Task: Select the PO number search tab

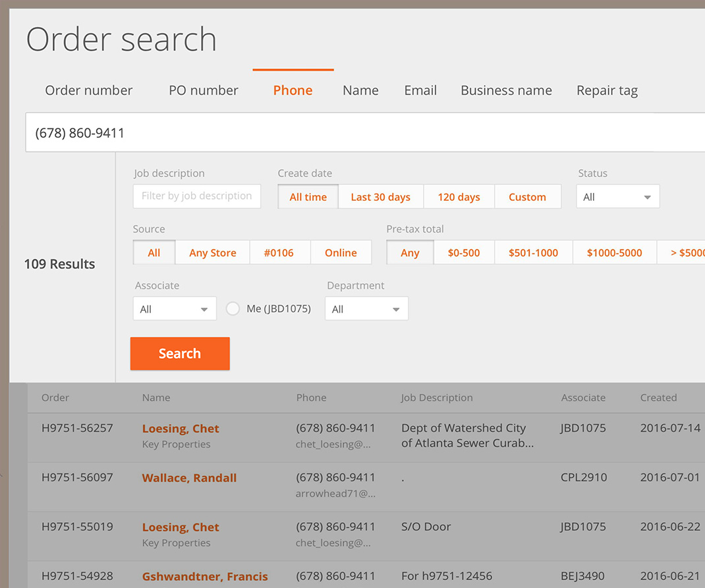Action: [x=203, y=90]
